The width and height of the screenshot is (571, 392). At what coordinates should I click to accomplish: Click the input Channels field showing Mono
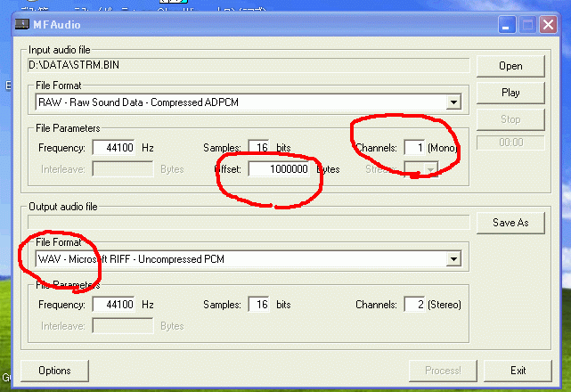pyautogui.click(x=414, y=147)
